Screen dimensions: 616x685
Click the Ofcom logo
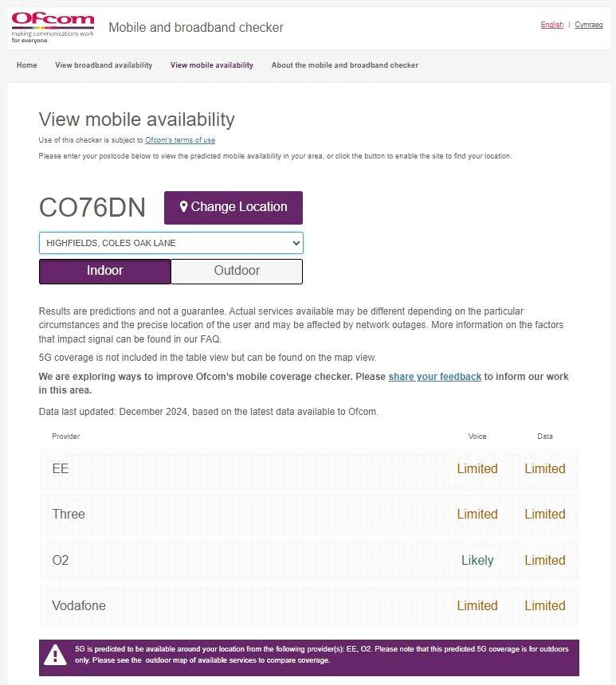[x=53, y=27]
